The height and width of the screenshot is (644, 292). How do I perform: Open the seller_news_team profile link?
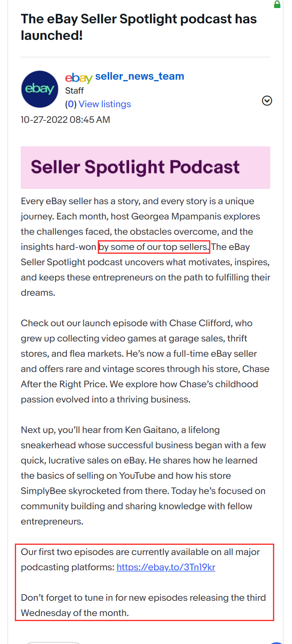pyautogui.click(x=140, y=76)
